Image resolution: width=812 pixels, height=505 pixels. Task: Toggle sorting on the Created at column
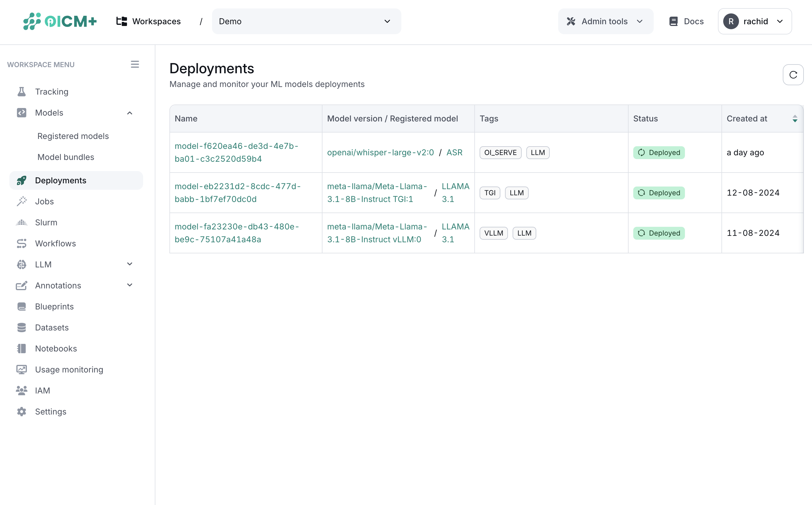pyautogui.click(x=795, y=118)
